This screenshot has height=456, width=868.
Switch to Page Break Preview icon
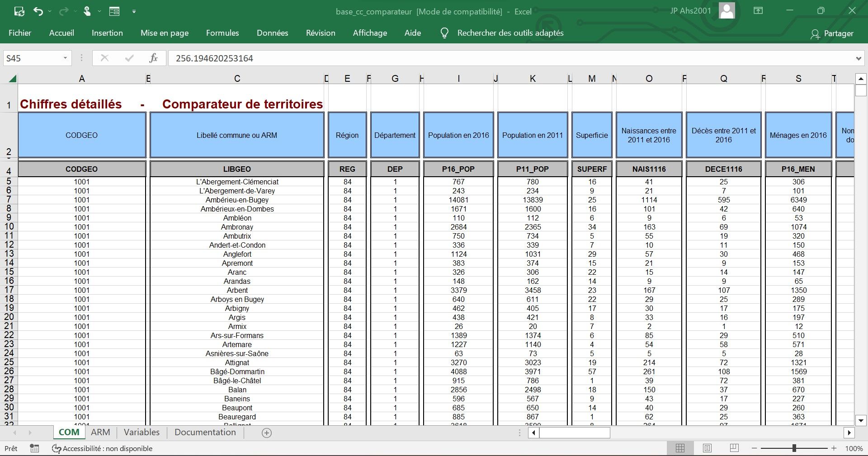(x=734, y=448)
